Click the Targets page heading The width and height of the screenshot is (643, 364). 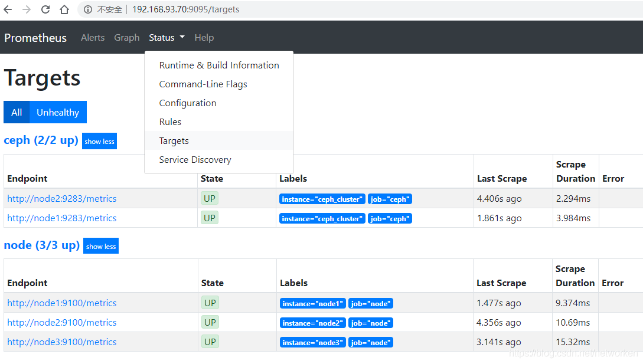click(43, 78)
